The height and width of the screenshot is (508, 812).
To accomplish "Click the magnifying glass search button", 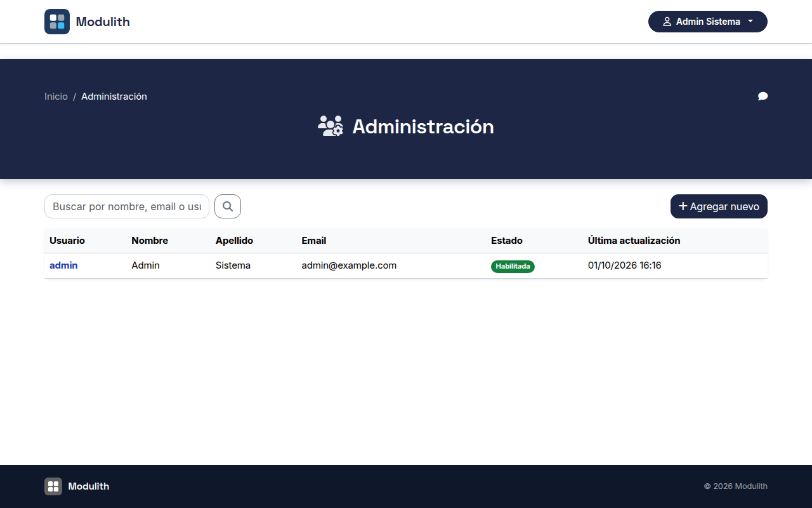I will click(228, 206).
